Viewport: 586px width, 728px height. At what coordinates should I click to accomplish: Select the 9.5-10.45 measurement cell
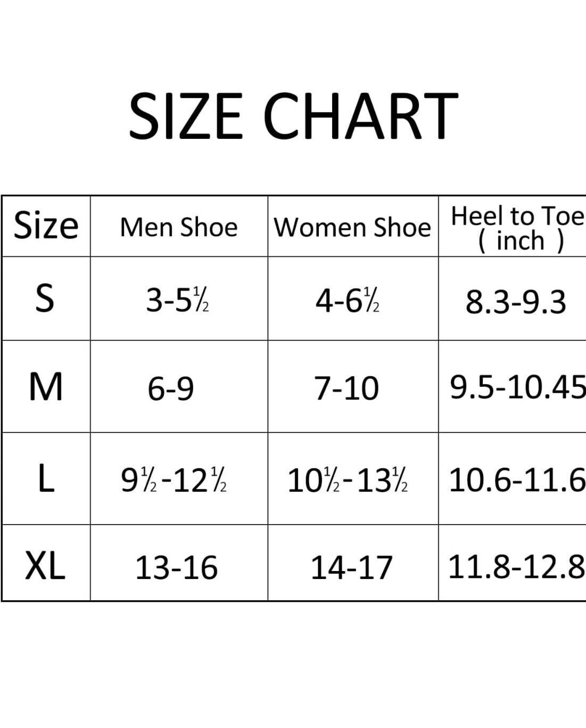tap(513, 386)
